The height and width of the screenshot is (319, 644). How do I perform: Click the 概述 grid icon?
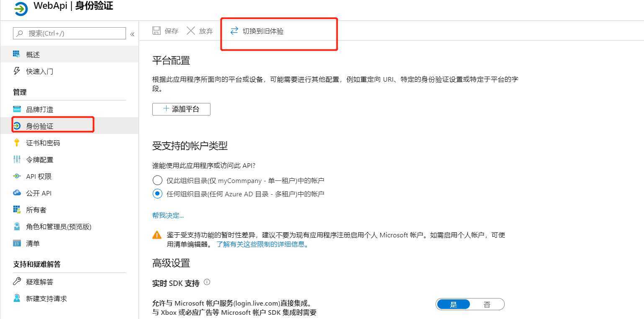[17, 54]
